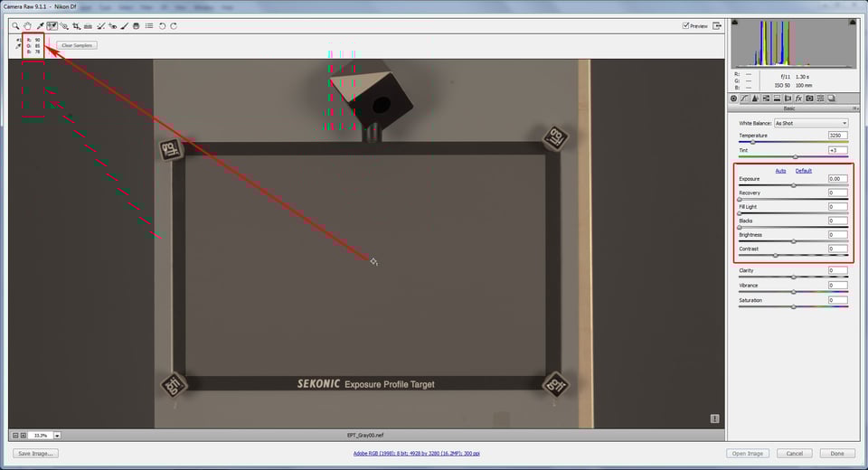Click the zoom out minus button
The width and height of the screenshot is (868, 470).
tap(15, 436)
